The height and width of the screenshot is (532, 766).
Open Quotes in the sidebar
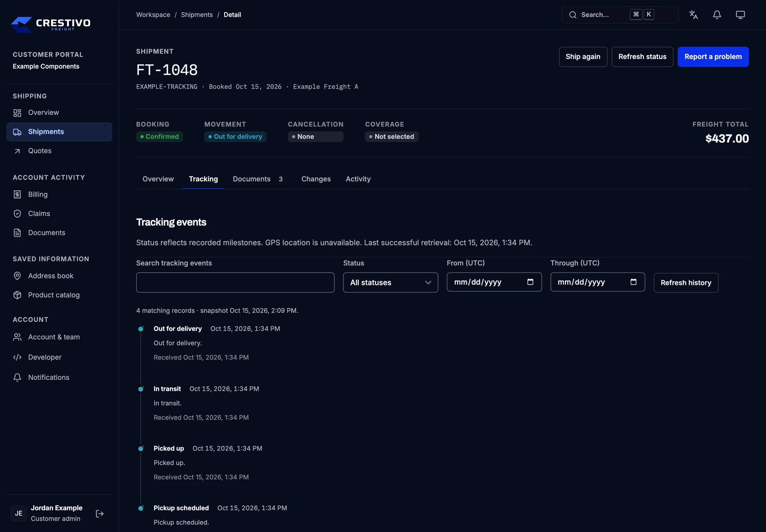(59, 151)
